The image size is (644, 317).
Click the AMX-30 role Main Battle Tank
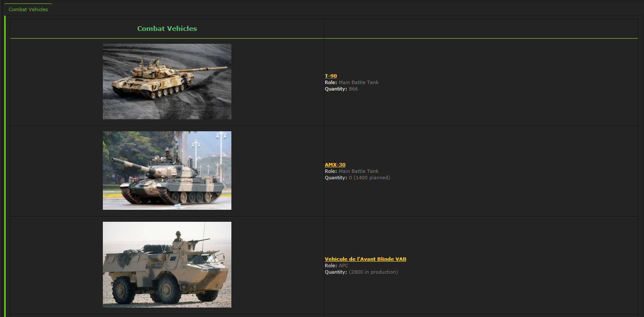[x=359, y=171]
